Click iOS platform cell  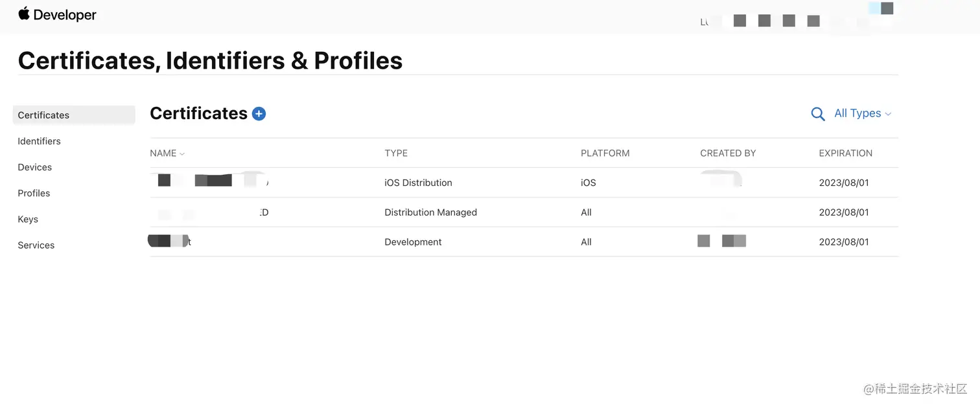coord(588,183)
